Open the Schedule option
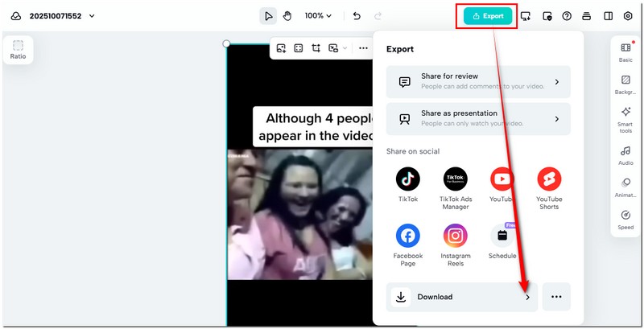Screen dimensions: 644x329 point(502,236)
